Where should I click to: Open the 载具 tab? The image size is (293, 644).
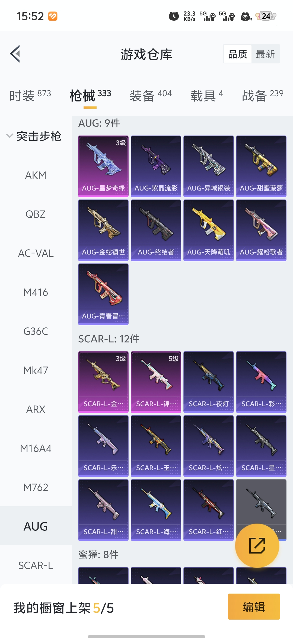(207, 95)
